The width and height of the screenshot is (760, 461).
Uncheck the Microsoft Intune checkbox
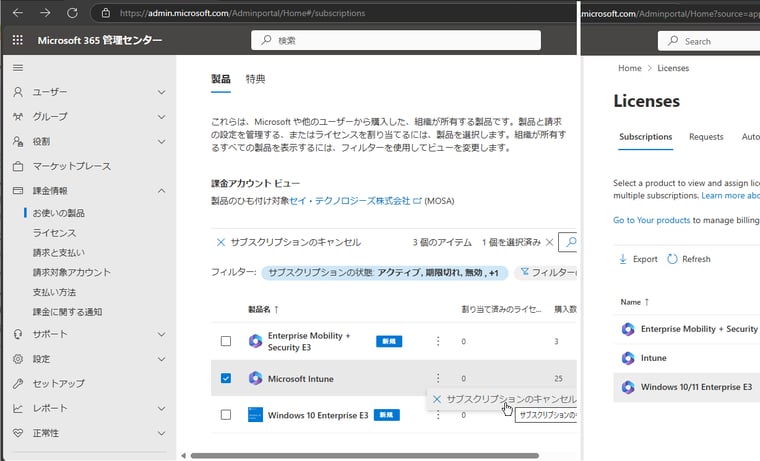pyautogui.click(x=226, y=378)
